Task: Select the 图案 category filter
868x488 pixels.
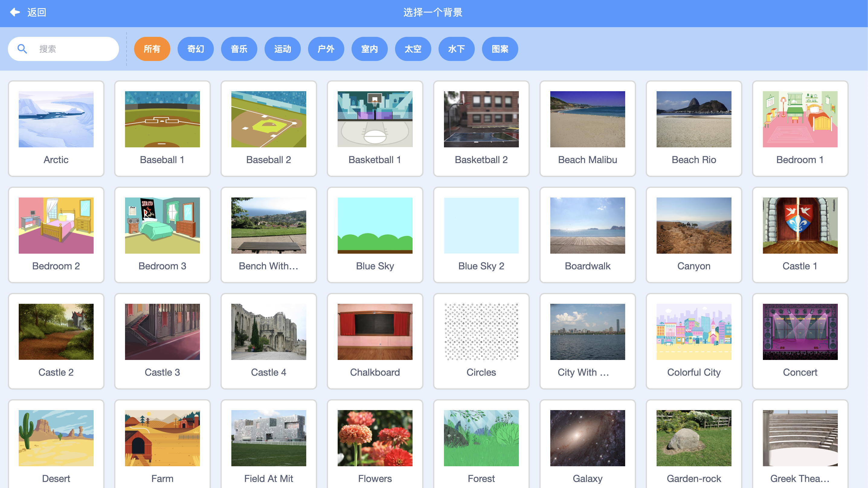Action: (500, 49)
